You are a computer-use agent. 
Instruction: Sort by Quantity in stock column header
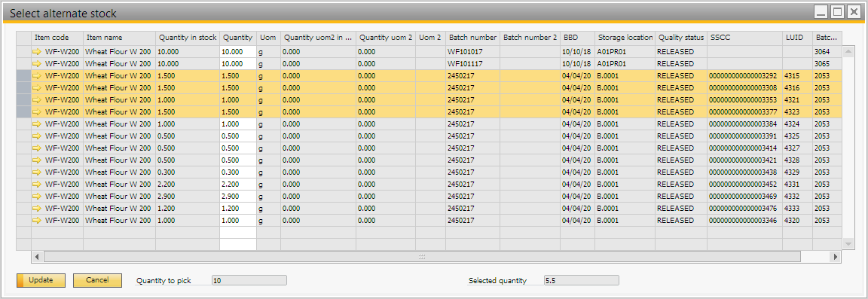pos(188,38)
